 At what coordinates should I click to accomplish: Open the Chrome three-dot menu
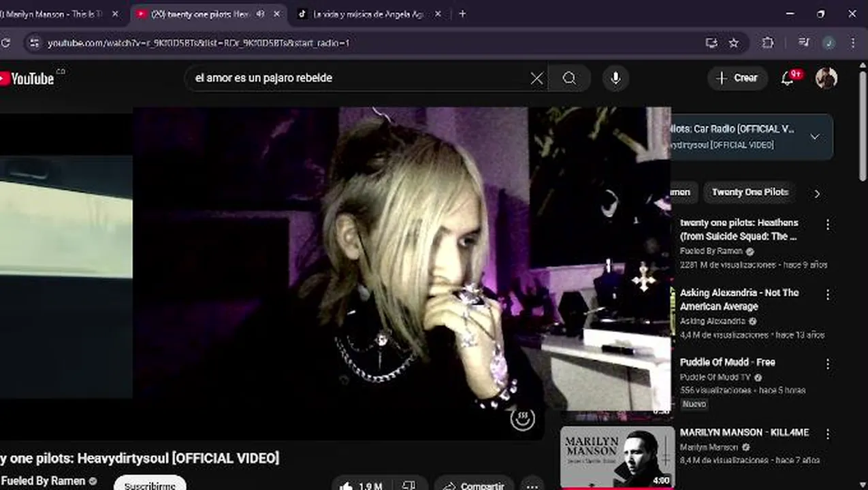click(x=853, y=43)
